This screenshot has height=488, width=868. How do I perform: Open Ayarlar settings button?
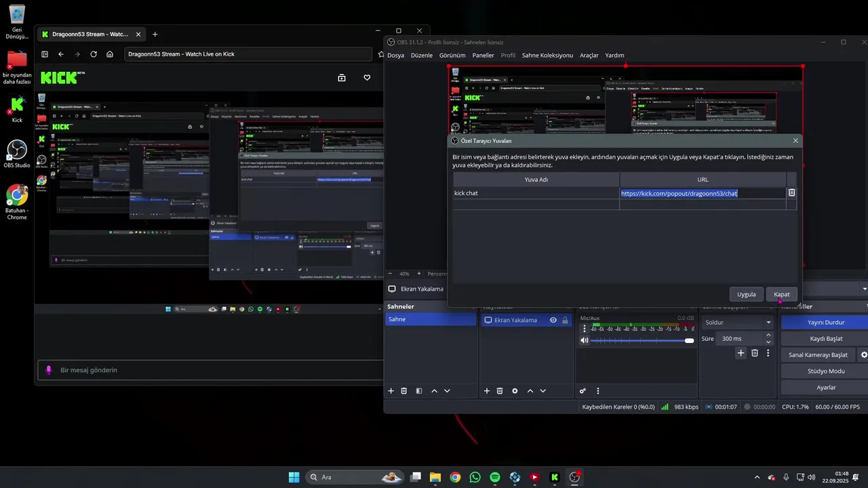click(825, 388)
